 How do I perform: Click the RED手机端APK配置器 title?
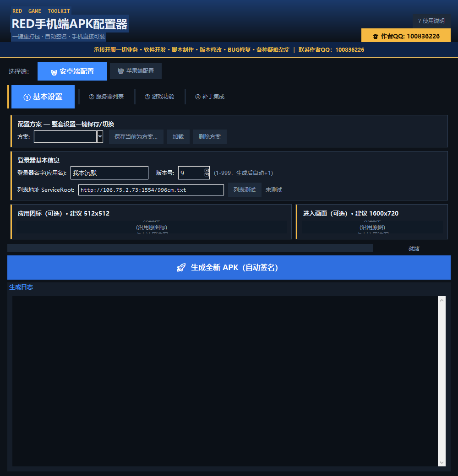click(70, 24)
